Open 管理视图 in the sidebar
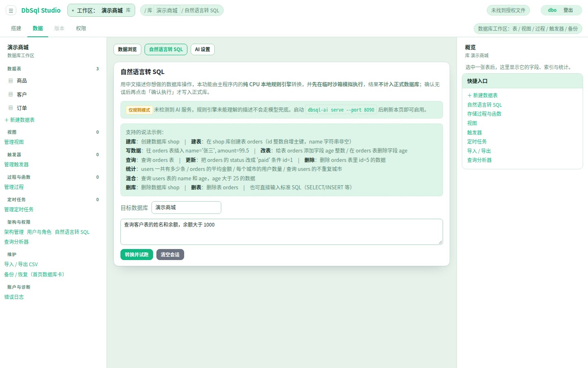 point(14,142)
